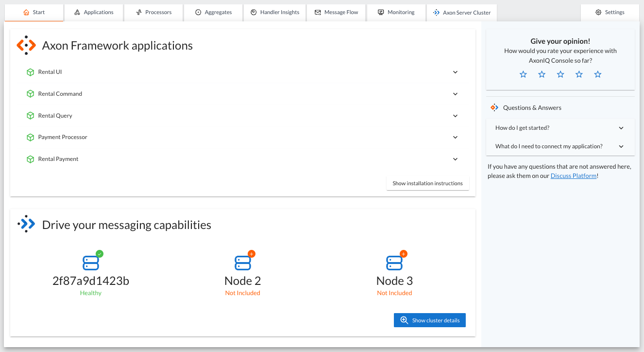Expand the Payment Processor chevron

455,137
